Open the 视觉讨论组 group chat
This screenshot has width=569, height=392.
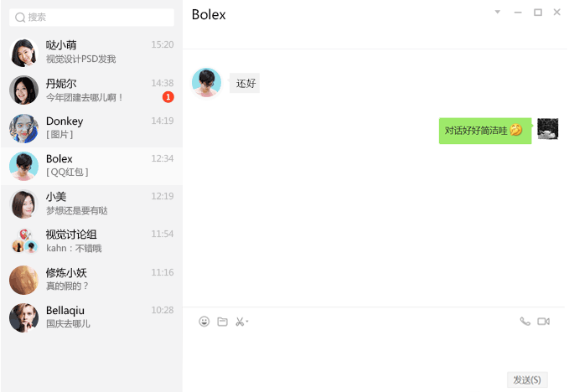click(x=91, y=241)
